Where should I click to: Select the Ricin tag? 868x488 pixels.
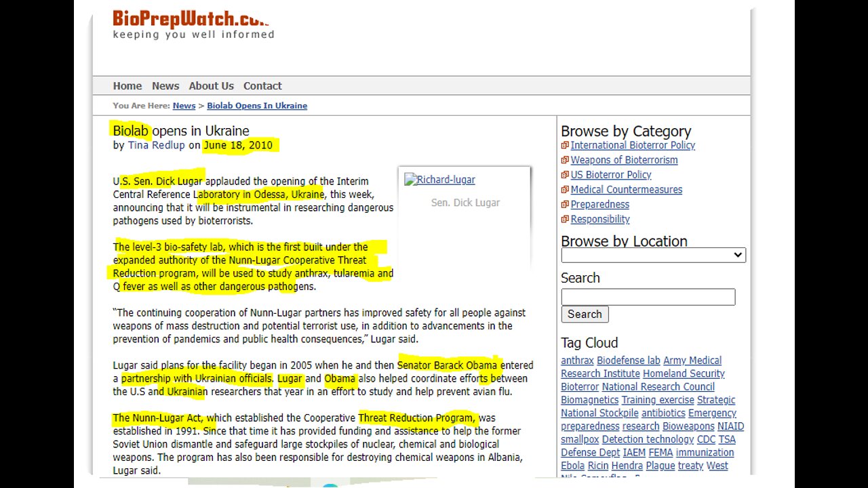point(598,466)
